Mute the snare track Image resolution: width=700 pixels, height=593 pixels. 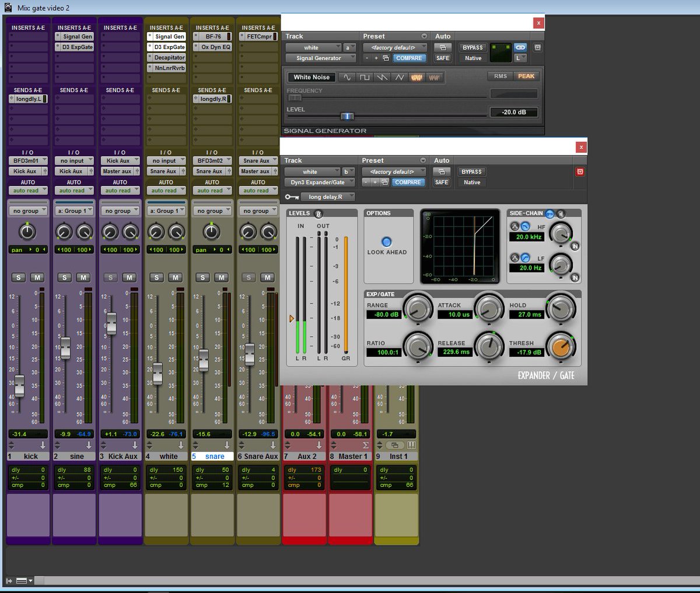222,277
